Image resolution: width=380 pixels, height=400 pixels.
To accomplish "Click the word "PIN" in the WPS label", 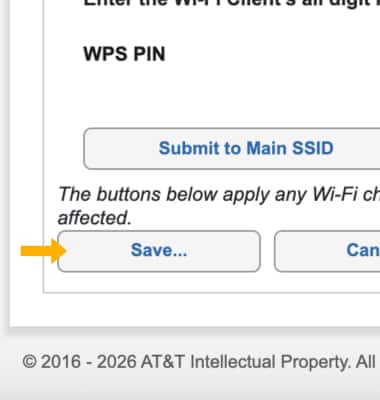I will click(149, 54).
